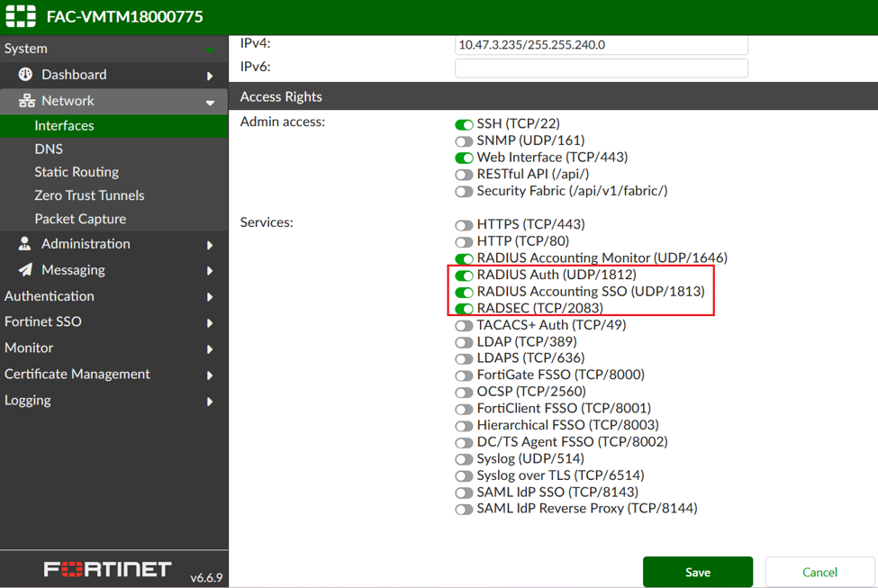Image resolution: width=878 pixels, height=588 pixels.
Task: Click the FAC-VMTM18000775 hostname title
Action: tap(125, 16)
